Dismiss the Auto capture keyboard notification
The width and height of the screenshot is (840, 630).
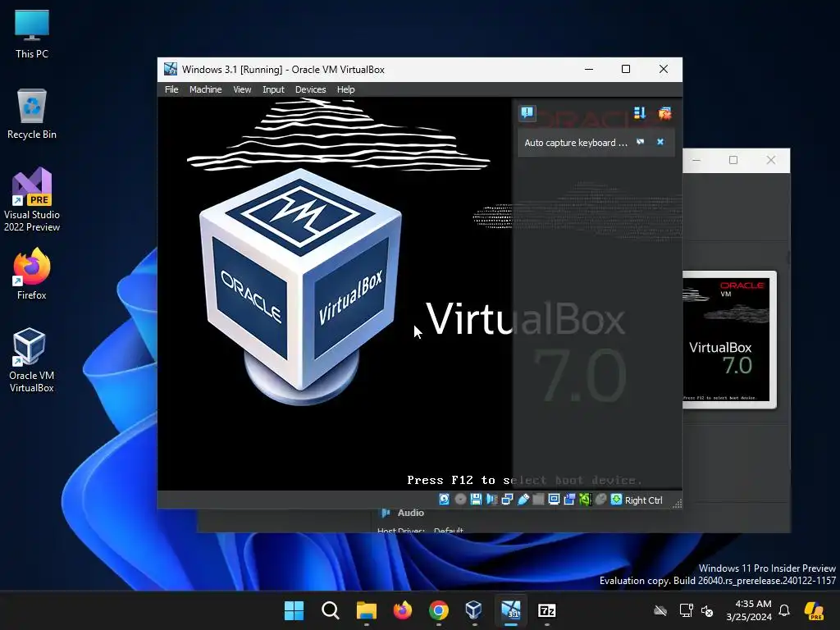pos(660,142)
